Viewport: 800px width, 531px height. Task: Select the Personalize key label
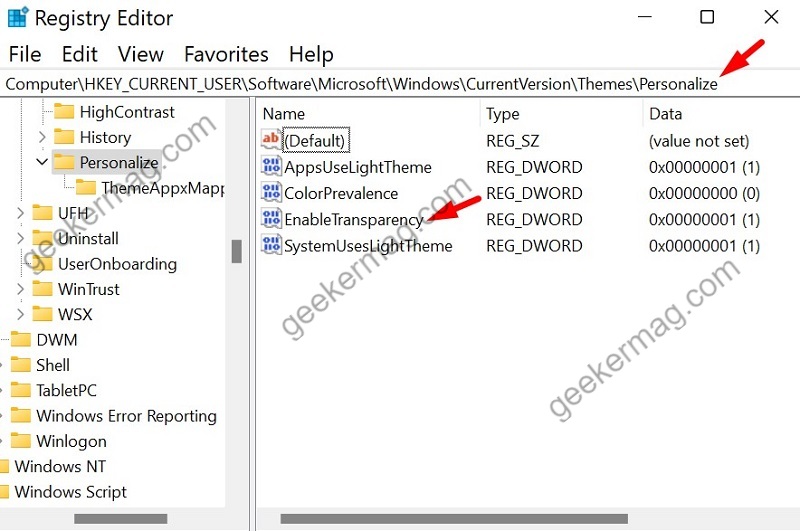tap(119, 163)
